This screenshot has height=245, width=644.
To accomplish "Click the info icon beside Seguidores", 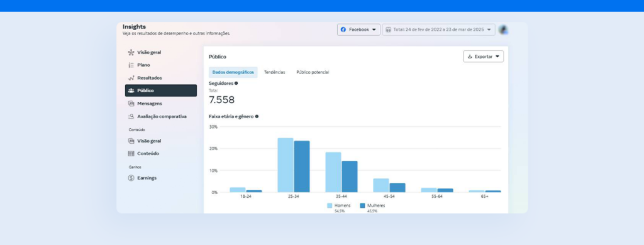I will (x=236, y=84).
